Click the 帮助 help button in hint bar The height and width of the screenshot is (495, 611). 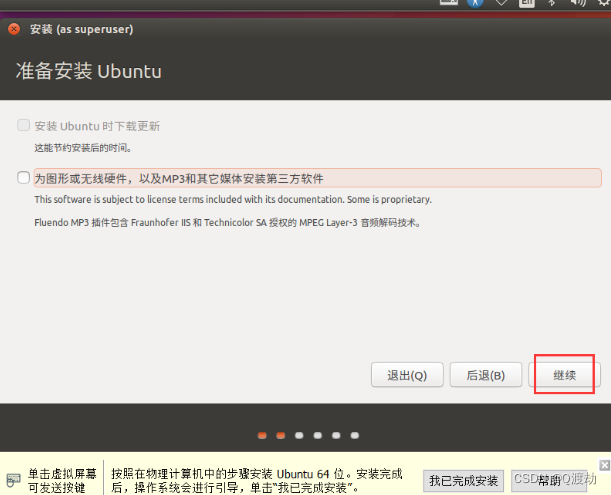click(x=549, y=481)
